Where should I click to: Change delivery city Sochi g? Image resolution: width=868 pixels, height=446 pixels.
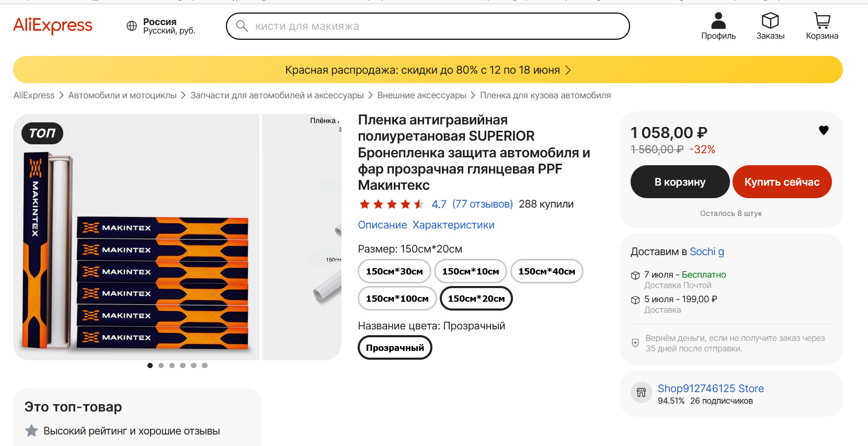point(706,251)
